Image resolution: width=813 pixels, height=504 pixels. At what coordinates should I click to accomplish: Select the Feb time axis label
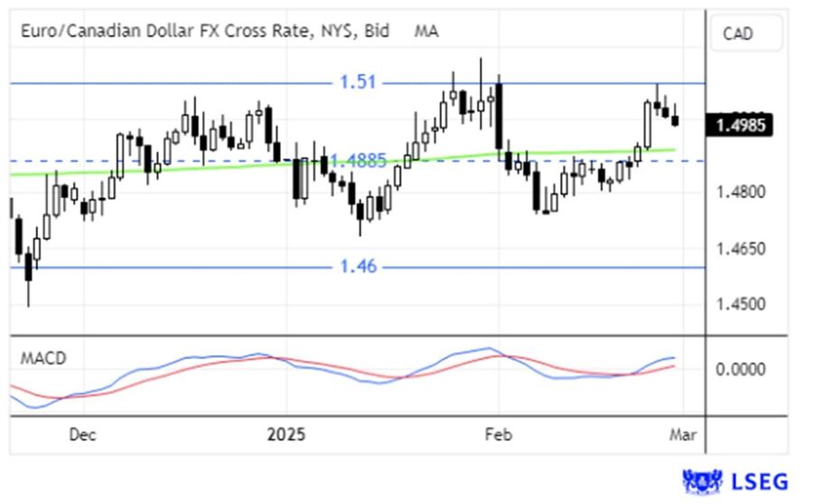498,434
